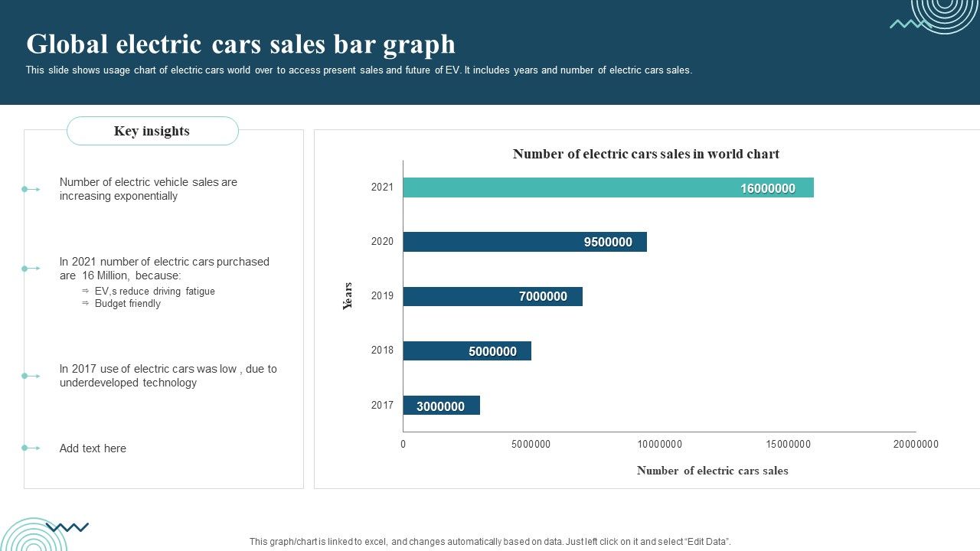Click the '2019' year axis label
The width and height of the screenshot is (980, 551).
382,295
